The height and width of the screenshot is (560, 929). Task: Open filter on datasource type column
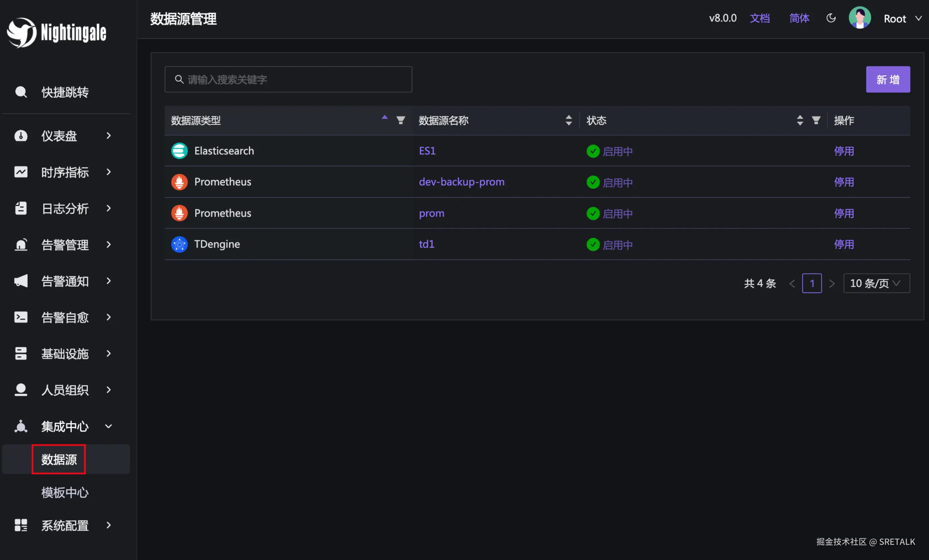[x=400, y=120]
